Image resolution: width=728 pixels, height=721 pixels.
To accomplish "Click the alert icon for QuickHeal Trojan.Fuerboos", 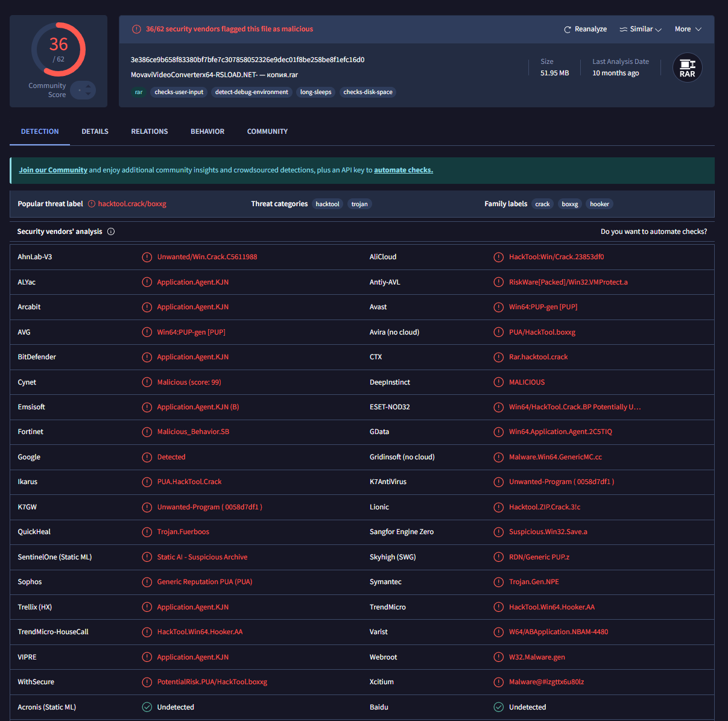I will pos(147,532).
